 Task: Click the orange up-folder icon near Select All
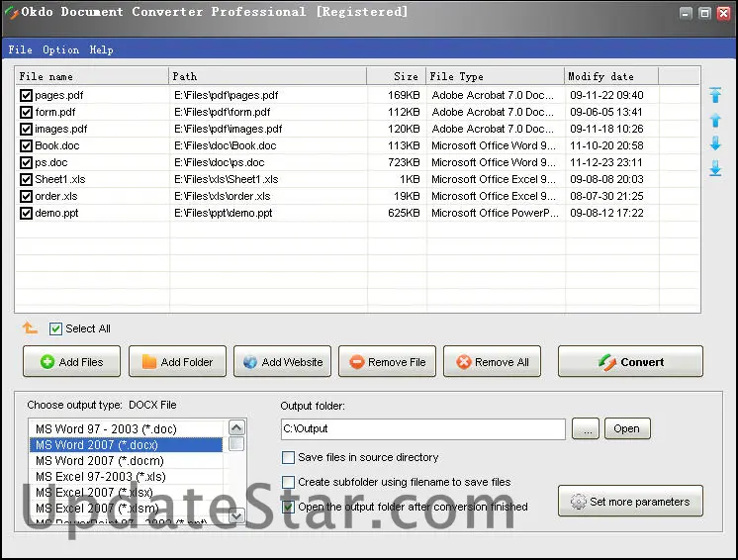31,328
